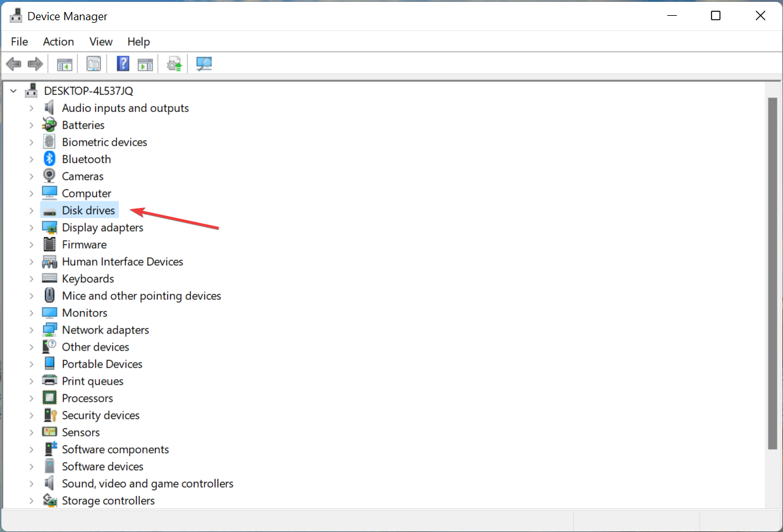Screen dimensions: 783x532
Task: Open the Help menu
Action: point(138,42)
